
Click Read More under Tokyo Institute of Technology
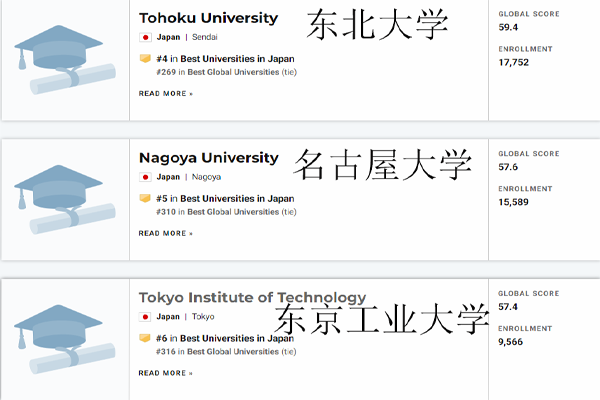click(x=166, y=373)
